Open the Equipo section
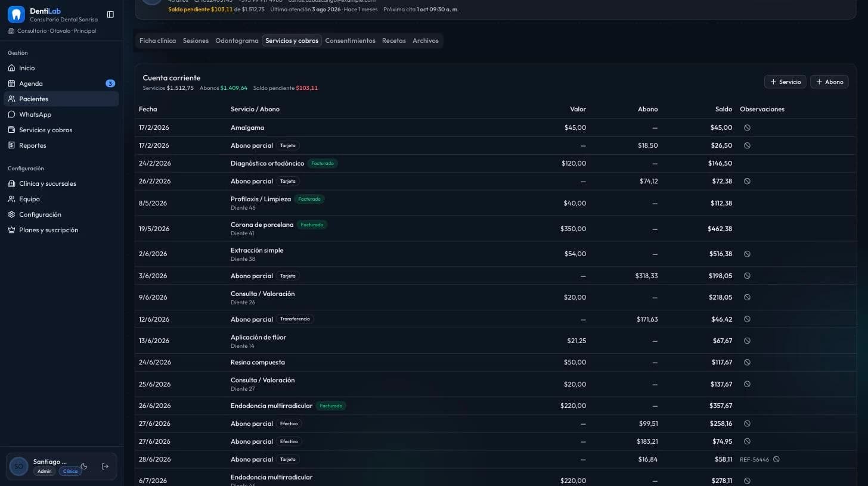Viewport: 868px width, 486px height. tap(61, 199)
